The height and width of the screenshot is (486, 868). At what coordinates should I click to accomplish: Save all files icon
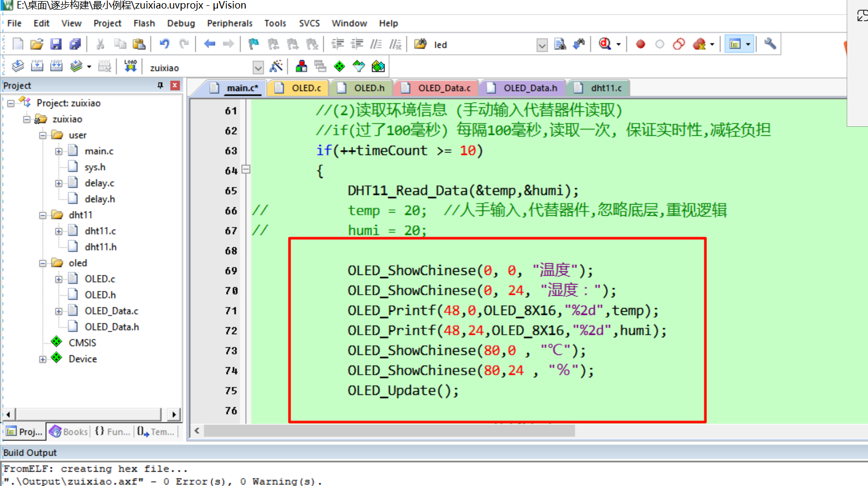[x=75, y=44]
